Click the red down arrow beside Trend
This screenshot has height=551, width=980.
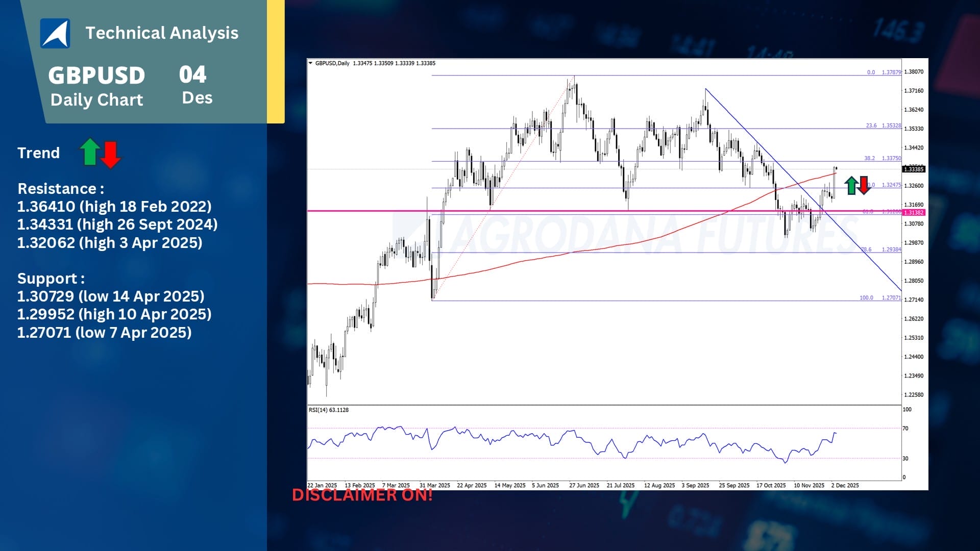pos(110,155)
